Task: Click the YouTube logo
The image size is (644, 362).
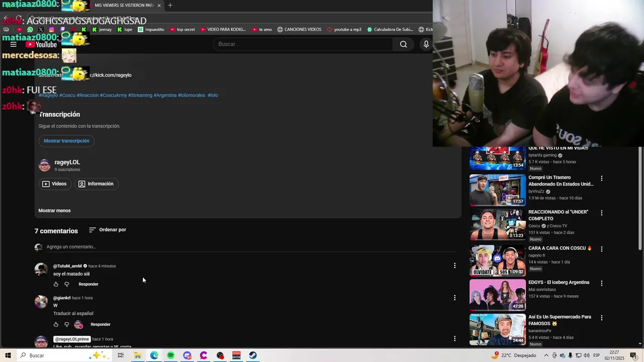Action: point(41,44)
